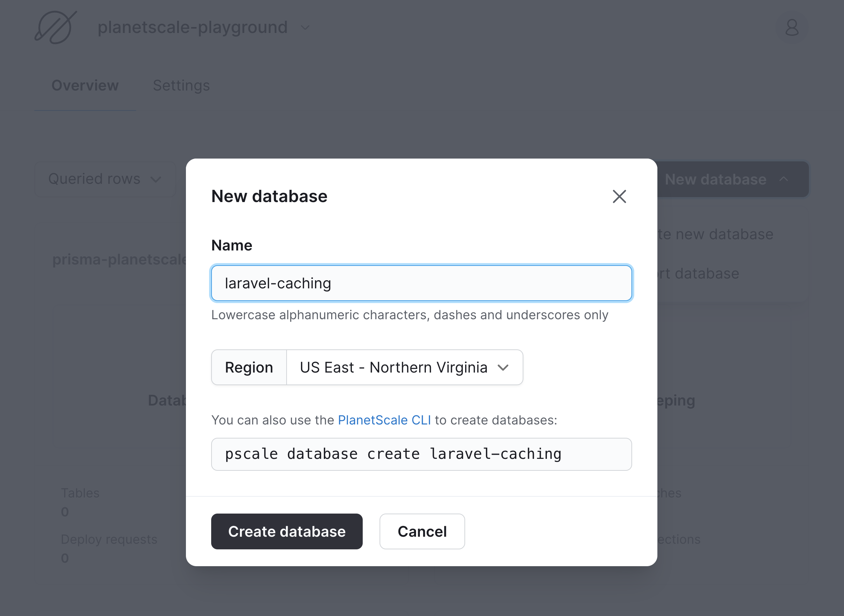Open the PlanetScale CLI link
844x616 pixels.
coord(384,420)
